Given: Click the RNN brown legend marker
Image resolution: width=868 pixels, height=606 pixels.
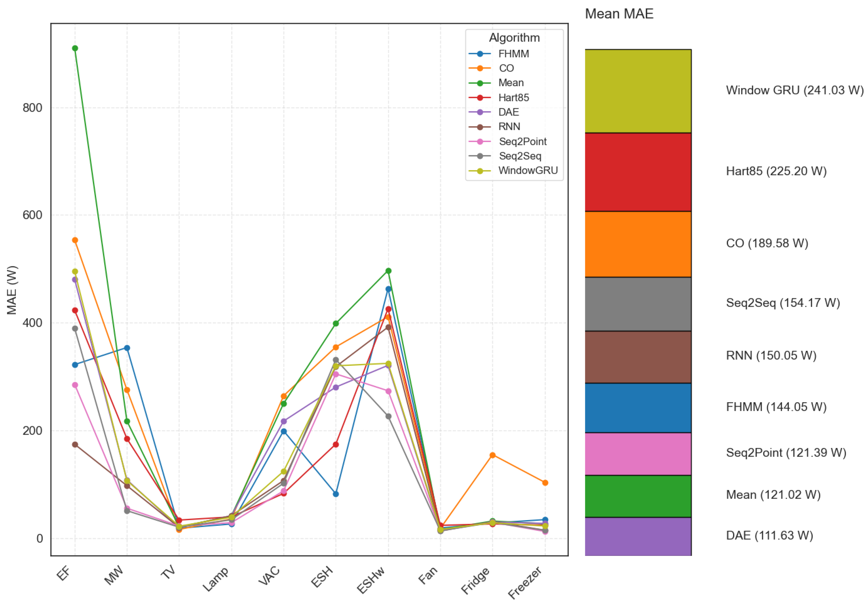Looking at the screenshot, I should [x=480, y=127].
